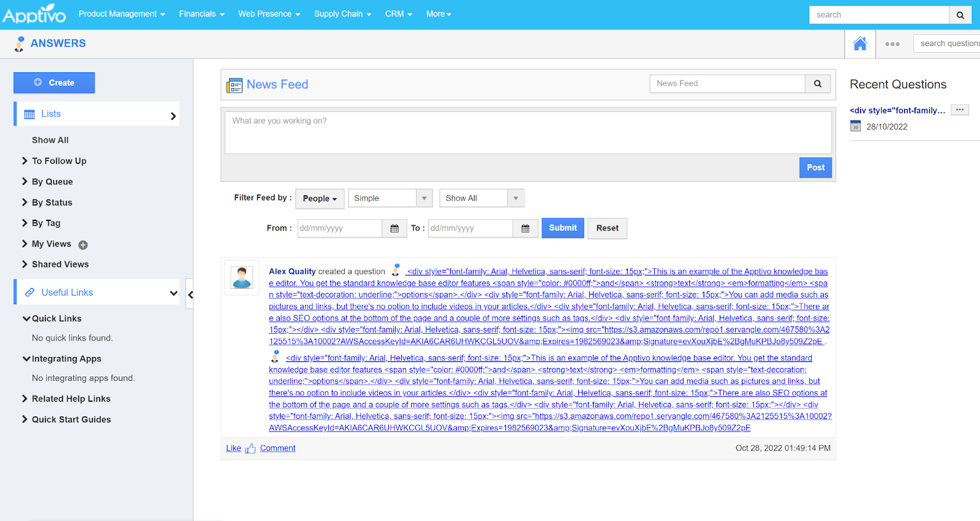Screen dimensions: 980x521
Task: Open the From date calendar picker
Action: [x=394, y=228]
